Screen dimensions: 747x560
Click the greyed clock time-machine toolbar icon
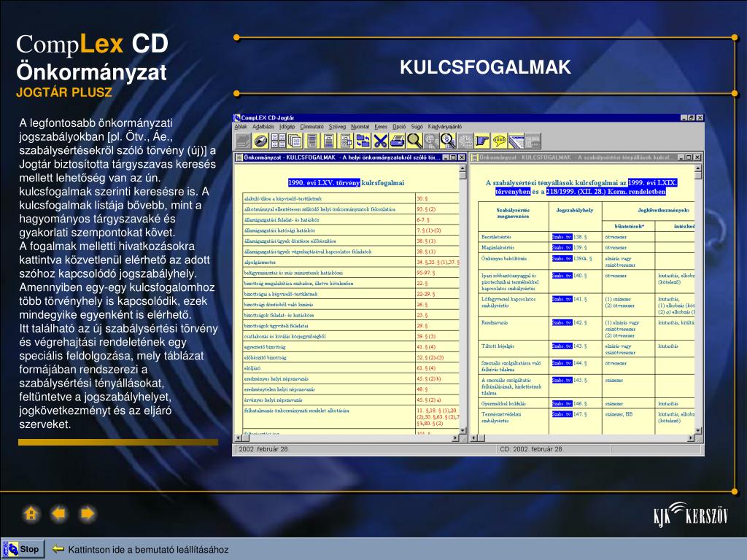tap(465, 141)
